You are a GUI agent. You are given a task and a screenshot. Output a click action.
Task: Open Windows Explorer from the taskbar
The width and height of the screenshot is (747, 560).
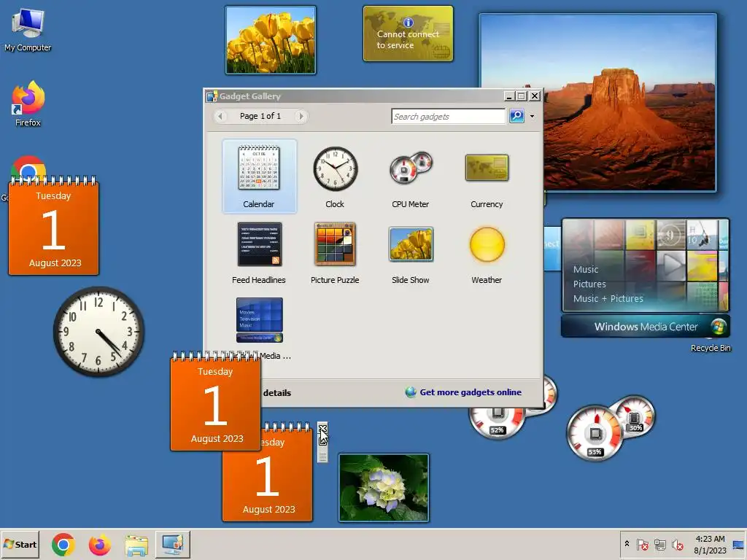point(136,545)
